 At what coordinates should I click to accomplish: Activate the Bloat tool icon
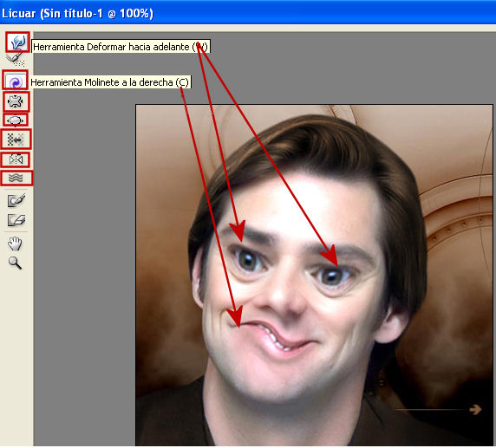[16, 120]
